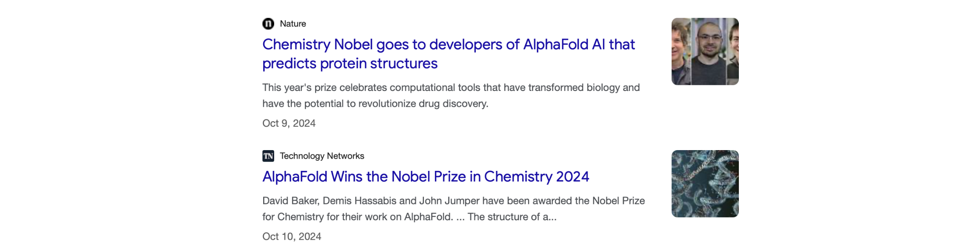
Task: Open the Chemistry Nobel AlphaFold AI headline
Action: tap(448, 54)
